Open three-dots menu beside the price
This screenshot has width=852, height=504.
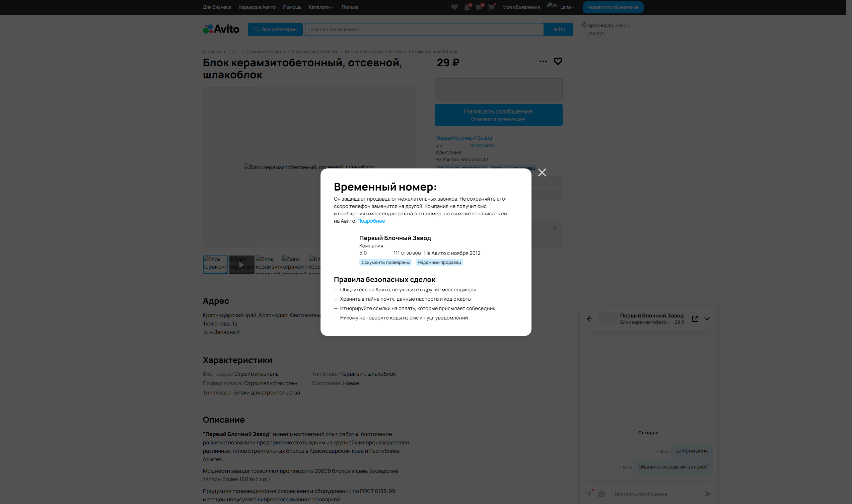pos(543,62)
